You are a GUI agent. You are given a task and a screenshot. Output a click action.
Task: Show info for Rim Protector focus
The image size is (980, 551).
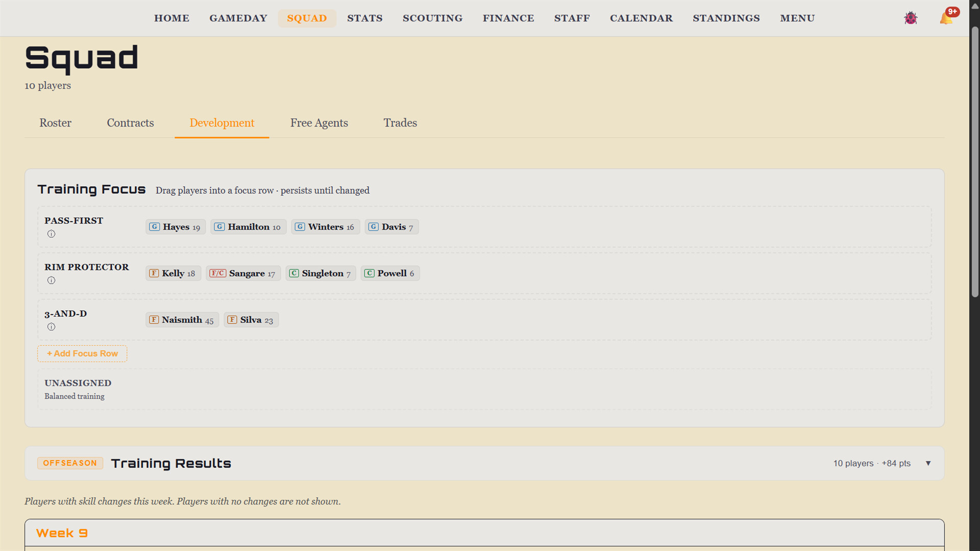pyautogui.click(x=51, y=281)
